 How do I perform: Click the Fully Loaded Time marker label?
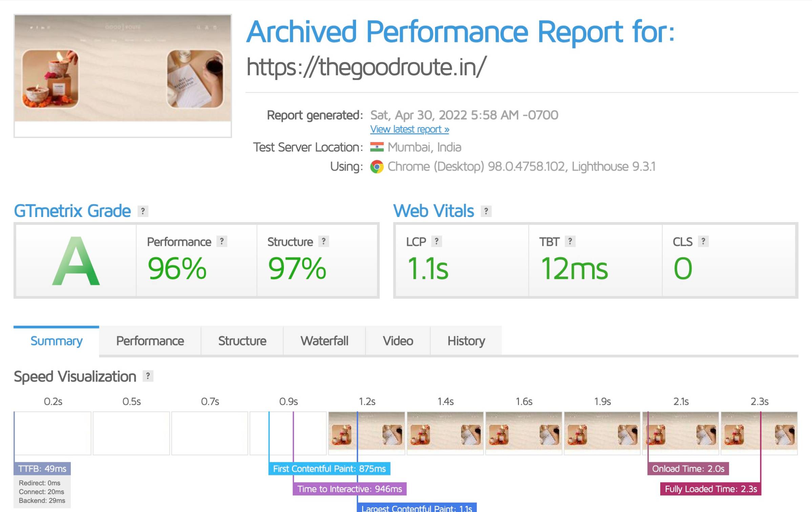click(710, 489)
